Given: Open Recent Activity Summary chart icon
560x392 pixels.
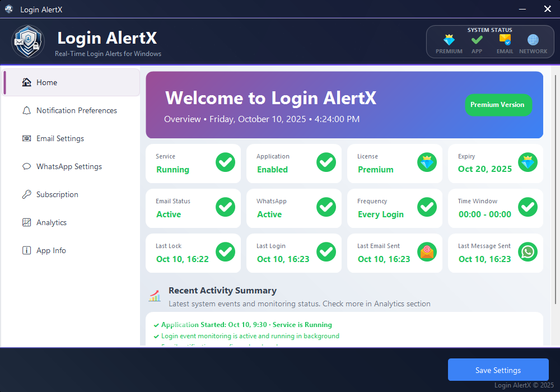Looking at the screenshot, I should pyautogui.click(x=155, y=295).
